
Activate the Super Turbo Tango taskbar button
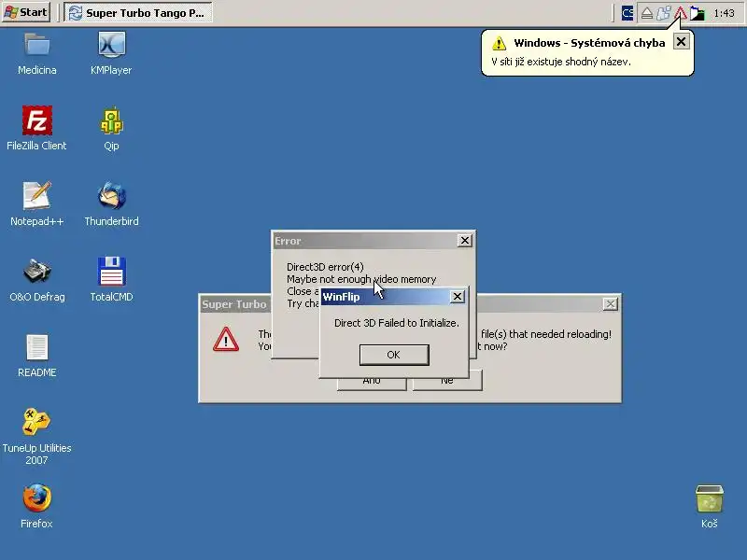(138, 13)
